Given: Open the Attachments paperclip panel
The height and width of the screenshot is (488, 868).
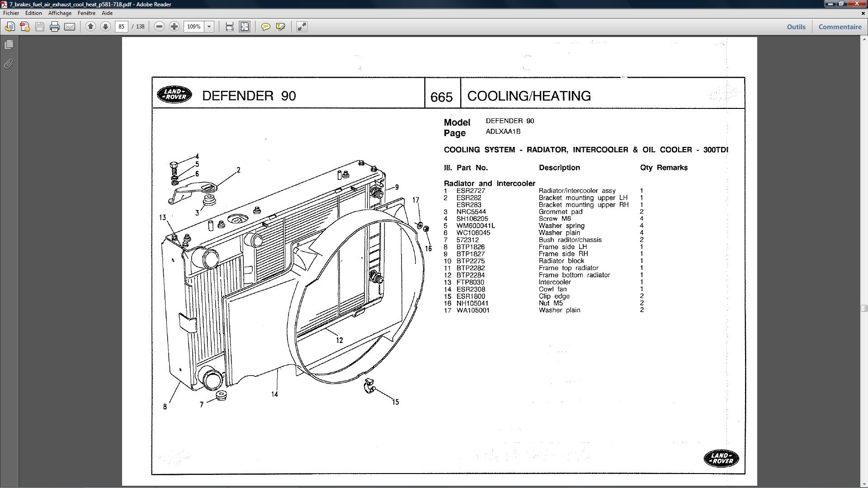Looking at the screenshot, I should coord(9,64).
